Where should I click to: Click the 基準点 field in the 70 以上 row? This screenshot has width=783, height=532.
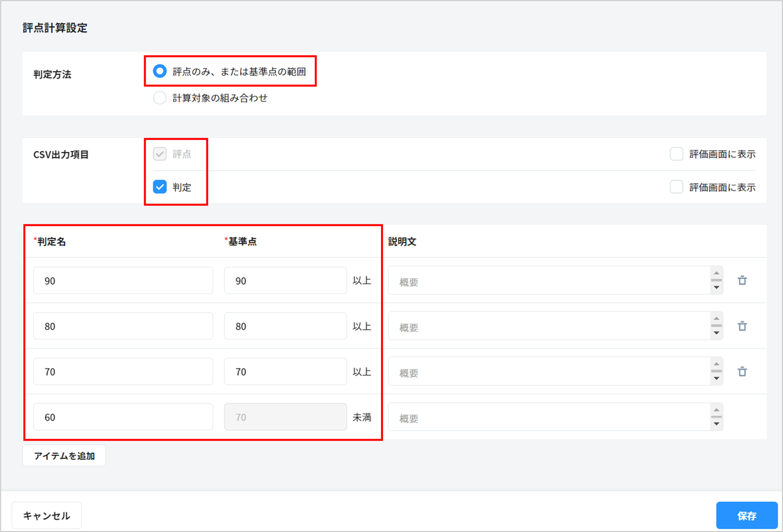[x=285, y=372]
